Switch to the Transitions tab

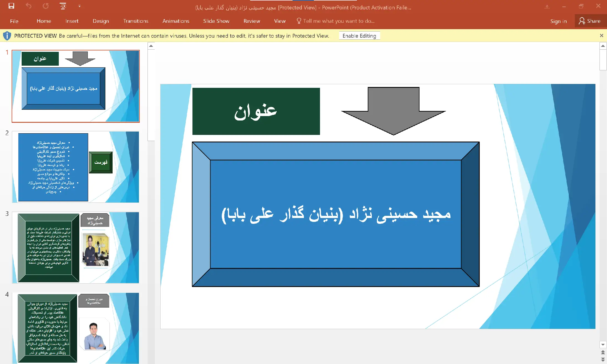(x=136, y=21)
